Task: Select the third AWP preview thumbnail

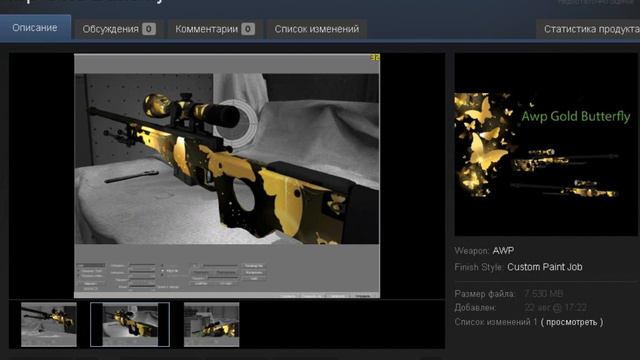Action: (211, 324)
